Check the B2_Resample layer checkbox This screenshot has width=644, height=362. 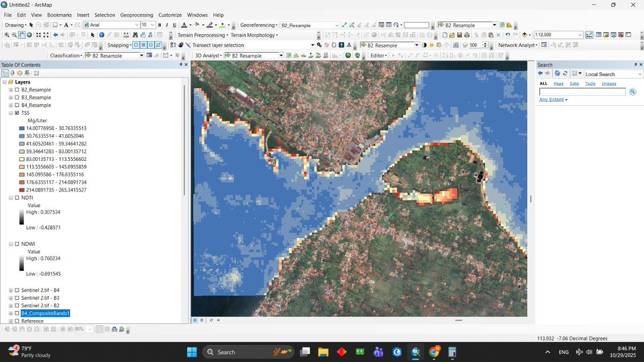[17, 90]
